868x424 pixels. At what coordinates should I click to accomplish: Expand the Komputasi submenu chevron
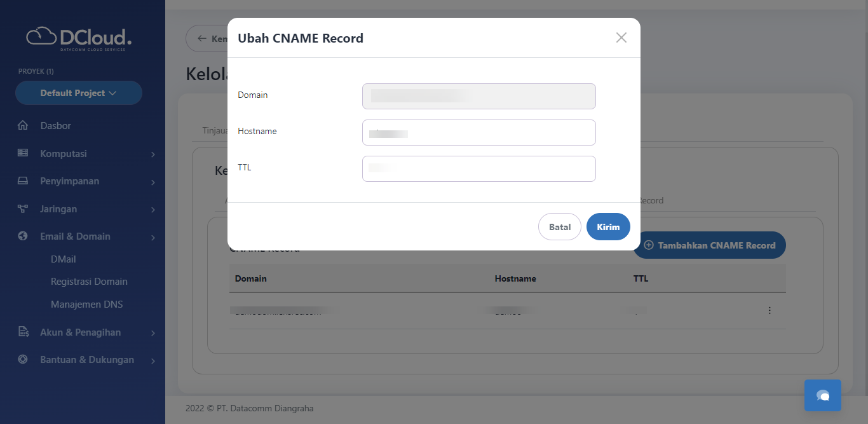tap(153, 154)
